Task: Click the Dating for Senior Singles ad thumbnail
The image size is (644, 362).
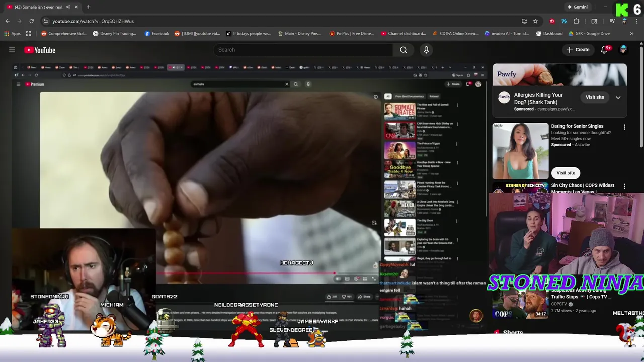Action: point(520,151)
